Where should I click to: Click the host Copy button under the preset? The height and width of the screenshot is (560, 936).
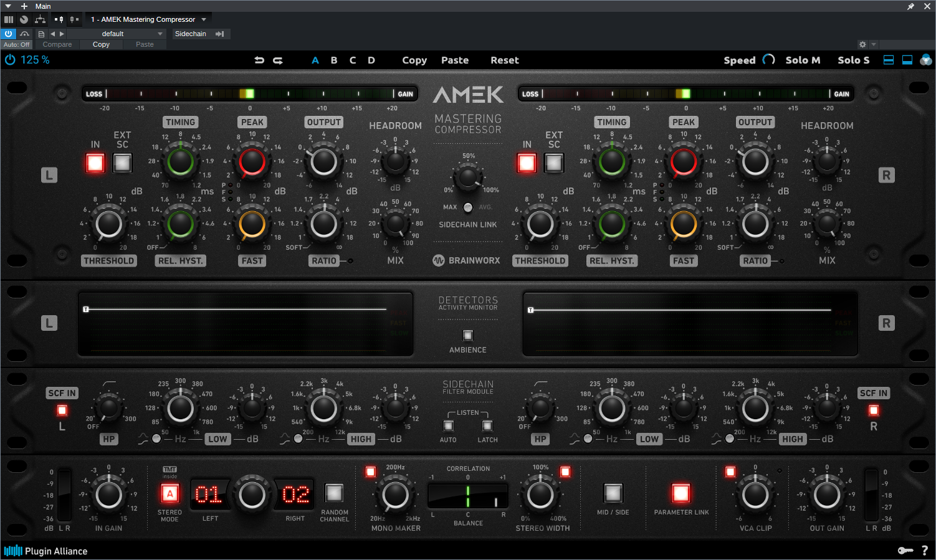click(101, 44)
